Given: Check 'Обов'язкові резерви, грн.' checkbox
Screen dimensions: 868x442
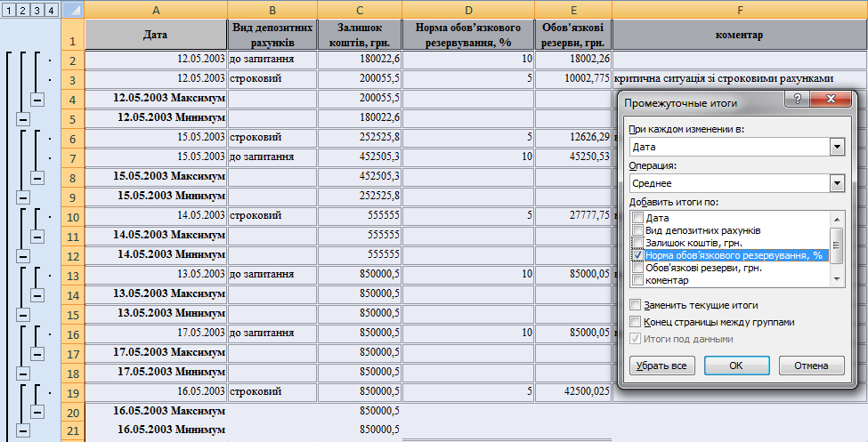Looking at the screenshot, I should (637, 268).
